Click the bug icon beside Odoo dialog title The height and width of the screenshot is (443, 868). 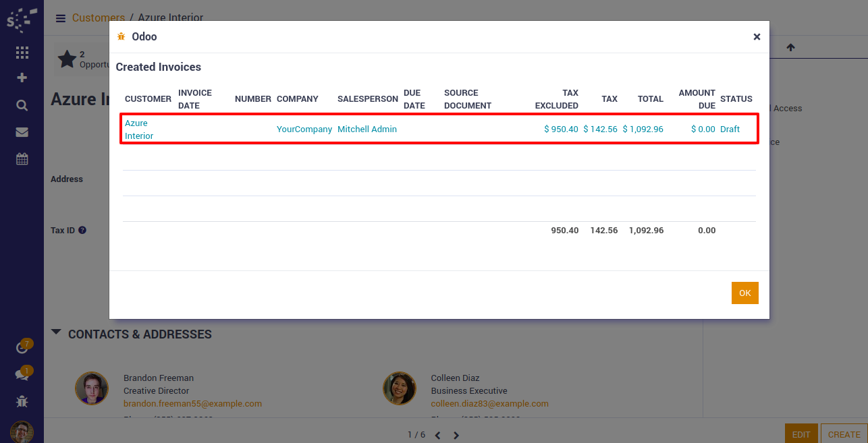pos(121,36)
